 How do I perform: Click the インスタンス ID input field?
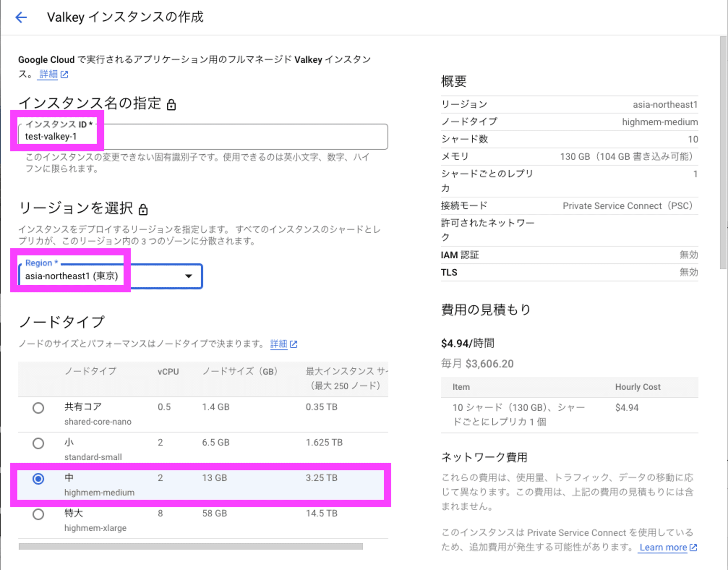click(203, 137)
